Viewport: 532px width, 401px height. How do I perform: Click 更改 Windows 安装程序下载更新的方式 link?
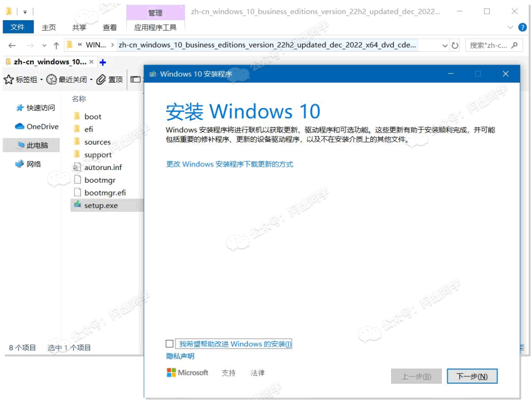[230, 164]
